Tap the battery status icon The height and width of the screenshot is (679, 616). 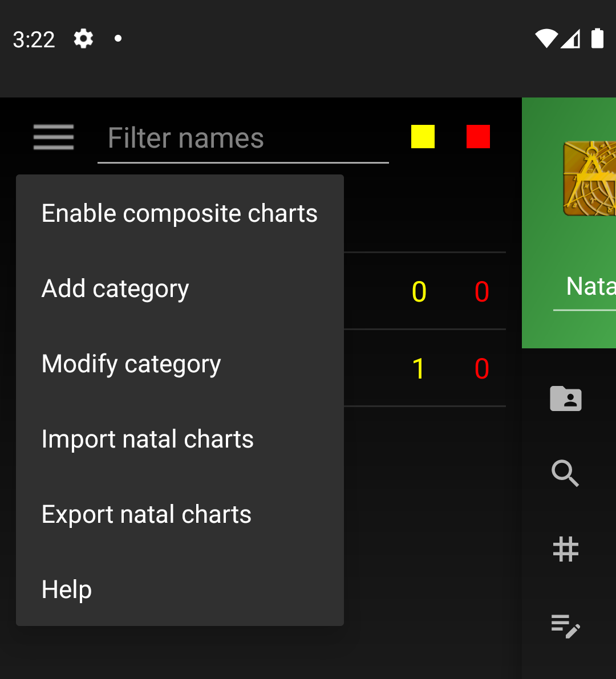click(597, 38)
